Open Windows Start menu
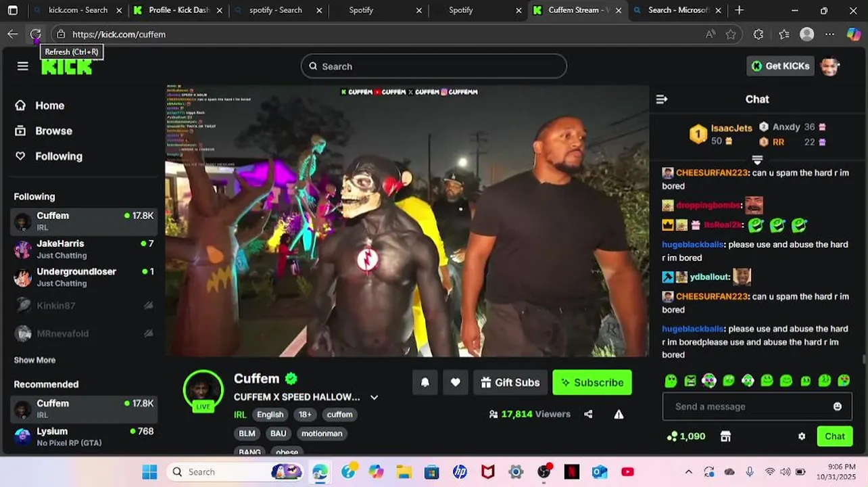868x487 pixels. click(x=149, y=471)
